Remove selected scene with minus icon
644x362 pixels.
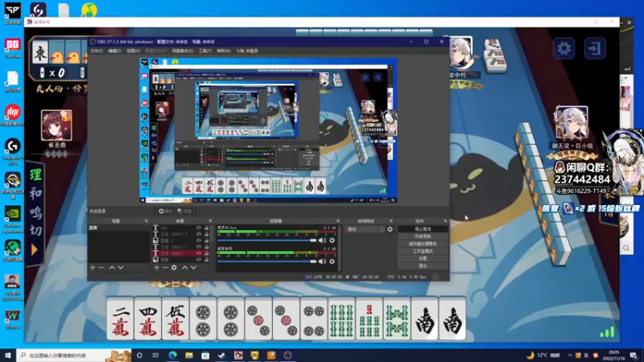pyautogui.click(x=101, y=268)
